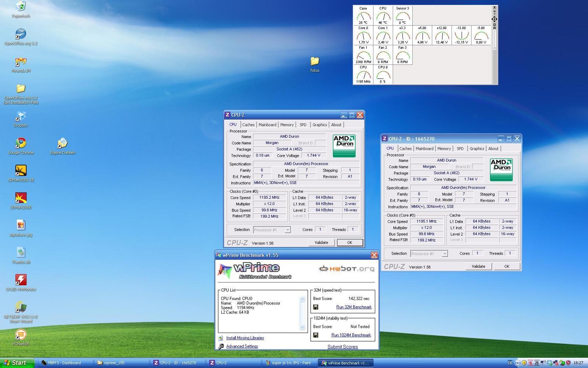Click the 142,322 sec best score

pos(359,298)
